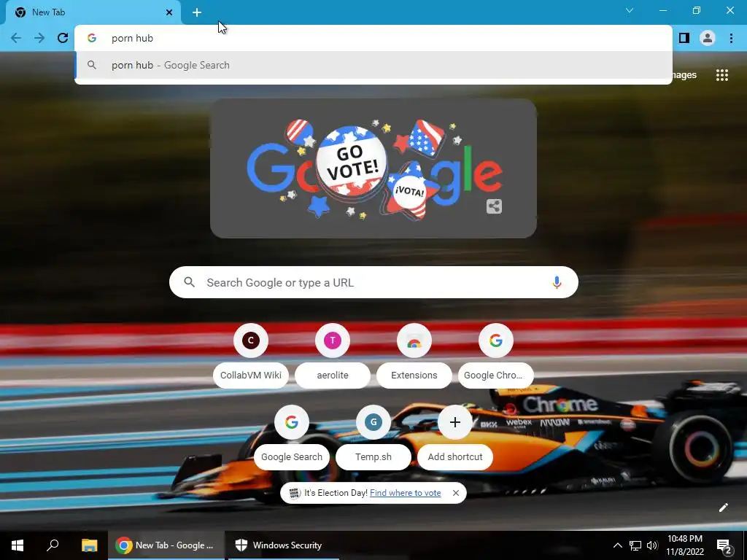
Task: Open the volume tray icon
Action: point(652,545)
